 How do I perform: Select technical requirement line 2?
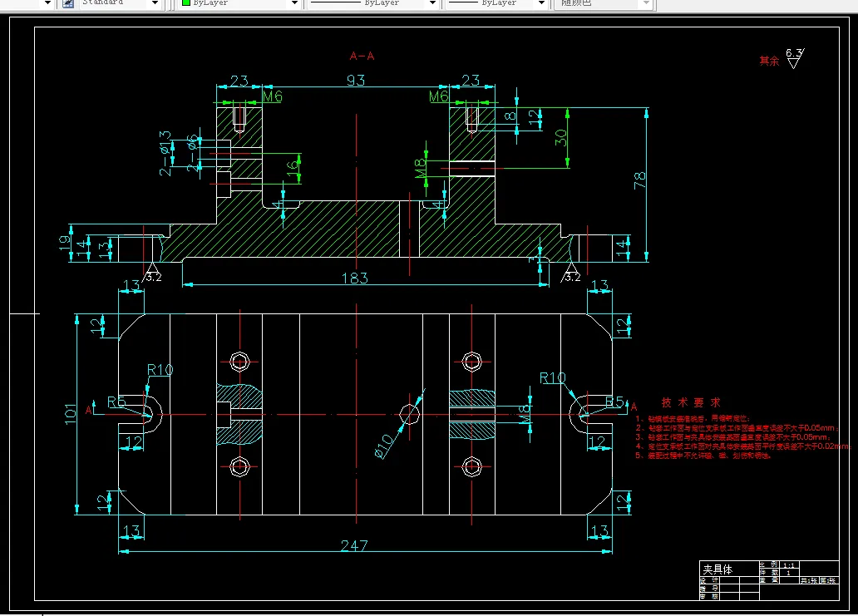point(736,428)
